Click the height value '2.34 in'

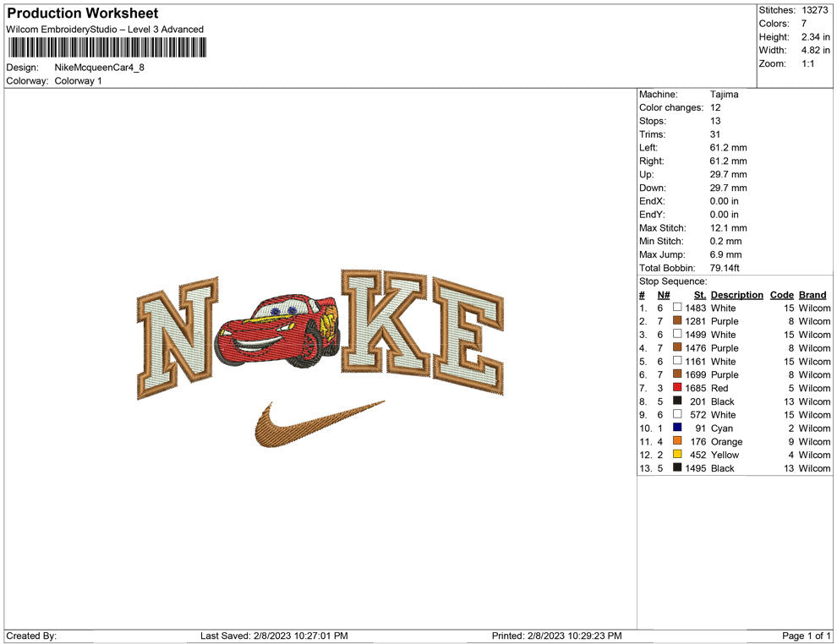click(x=815, y=37)
